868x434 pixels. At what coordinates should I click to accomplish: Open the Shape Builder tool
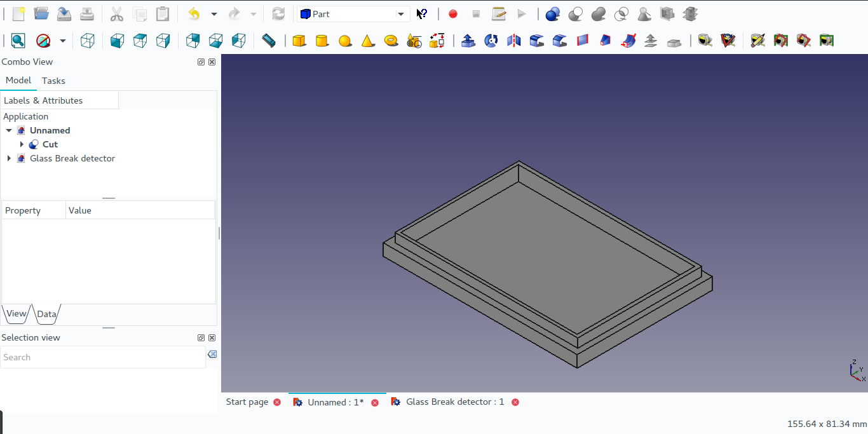[437, 41]
